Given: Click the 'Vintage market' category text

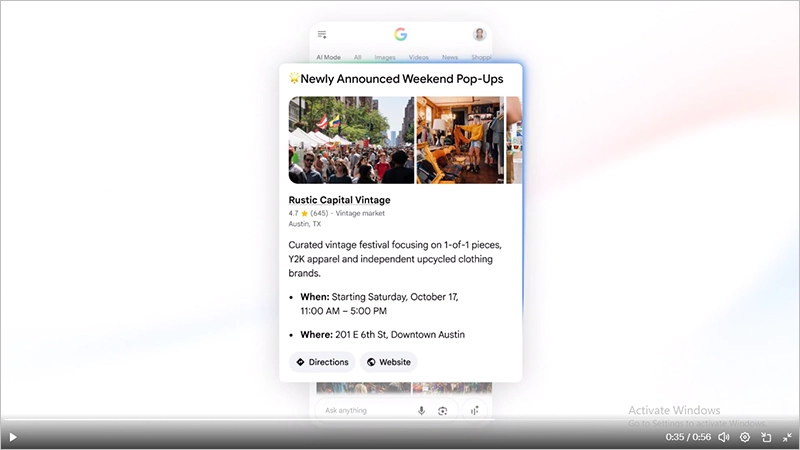Looking at the screenshot, I should [360, 213].
